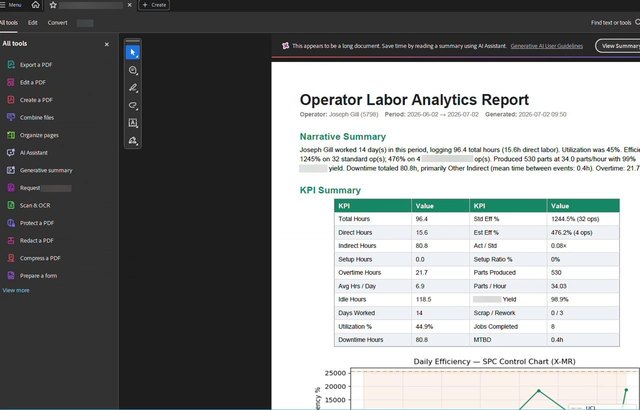Open Generative AI User Guidelines link
The image size is (640, 410).
tap(547, 46)
